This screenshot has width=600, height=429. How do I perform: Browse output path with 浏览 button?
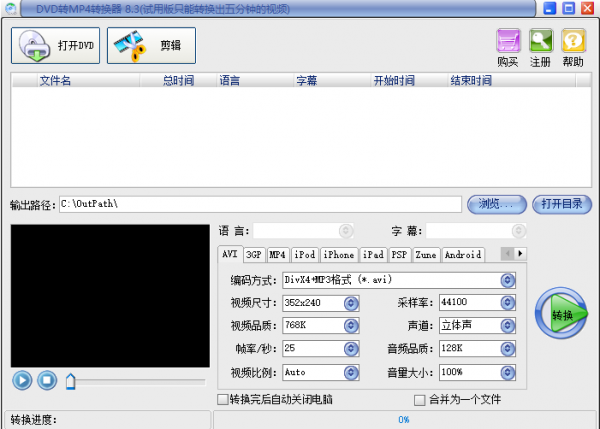point(497,204)
